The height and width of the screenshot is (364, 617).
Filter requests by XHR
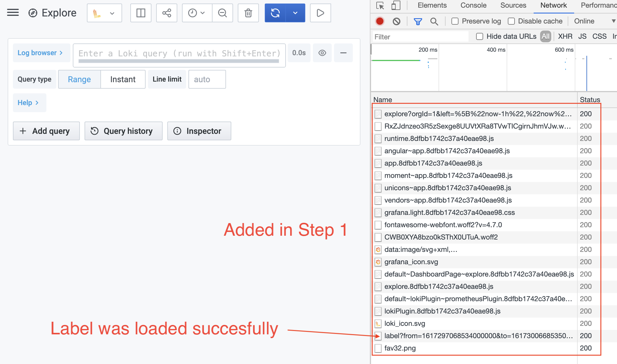point(565,36)
